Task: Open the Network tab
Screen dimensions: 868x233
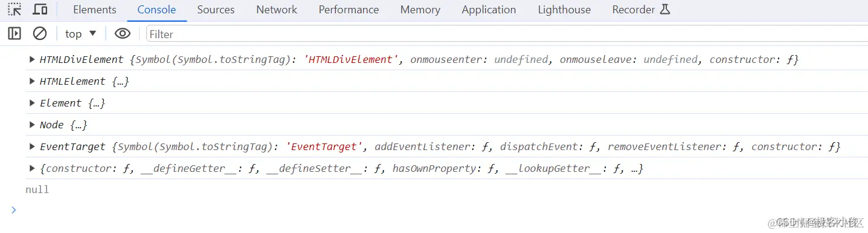Action: click(277, 10)
